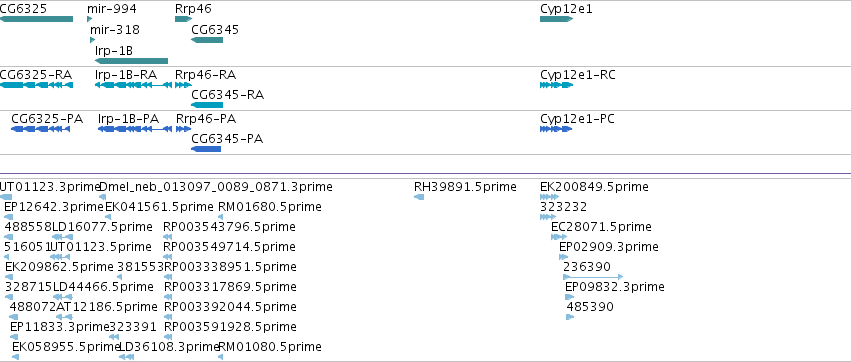Image resolution: width=851 pixels, height=362 pixels.
Task: Select EST feature 516051
Action: click(27, 247)
